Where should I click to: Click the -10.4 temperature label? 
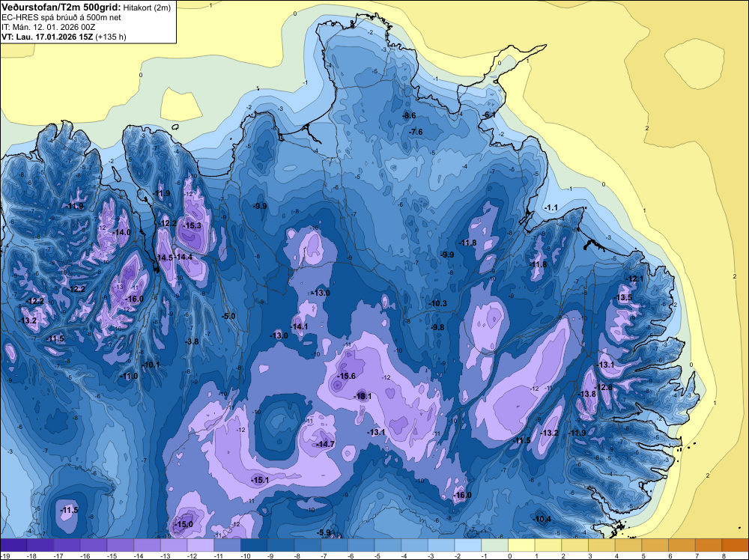(x=542, y=520)
